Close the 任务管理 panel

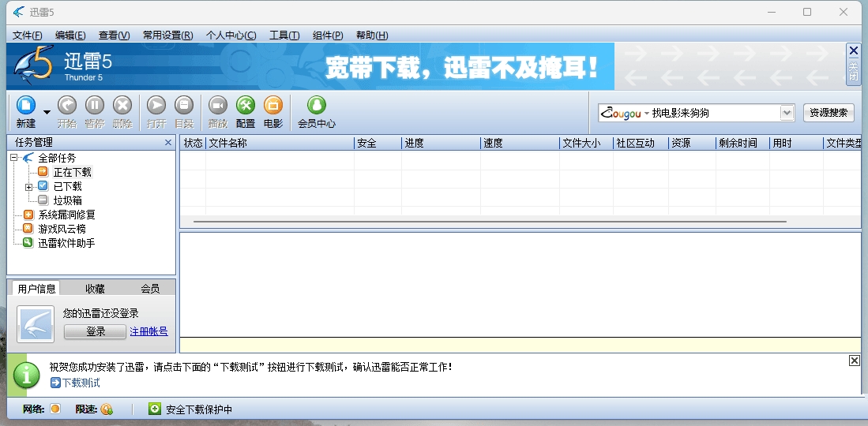click(167, 143)
